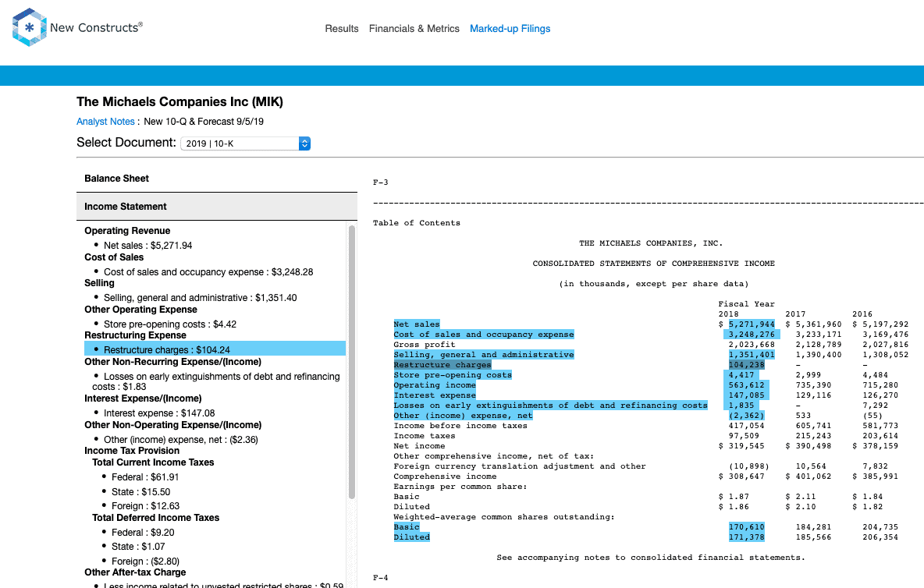Go to Financials & Metrics
Image resolution: width=924 pixels, height=588 pixels.
coord(414,28)
